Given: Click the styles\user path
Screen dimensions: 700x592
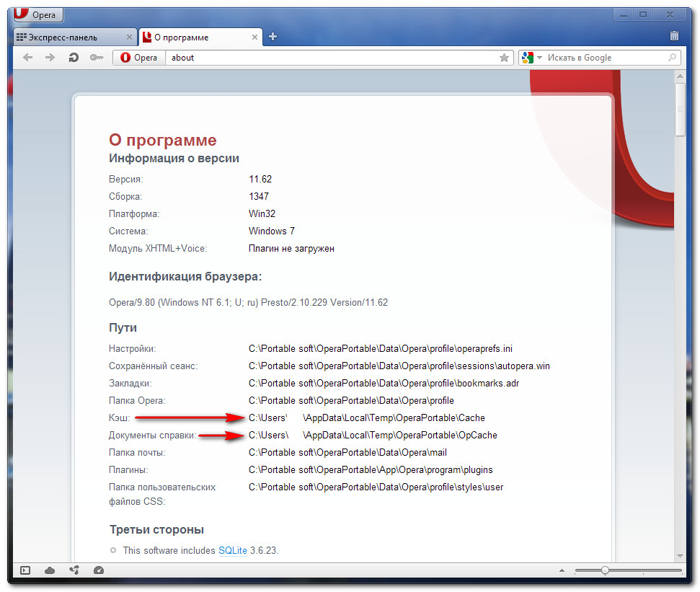Looking at the screenshot, I should click(x=376, y=487).
